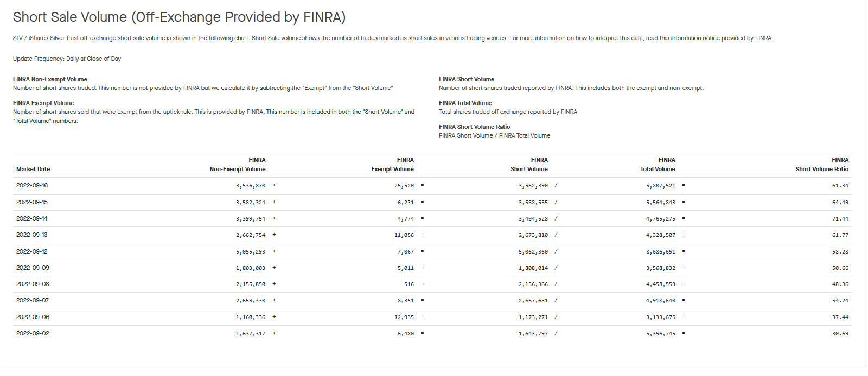Click non-exempt volume value 2,155,850
The width and height of the screenshot is (868, 376).
(251, 284)
